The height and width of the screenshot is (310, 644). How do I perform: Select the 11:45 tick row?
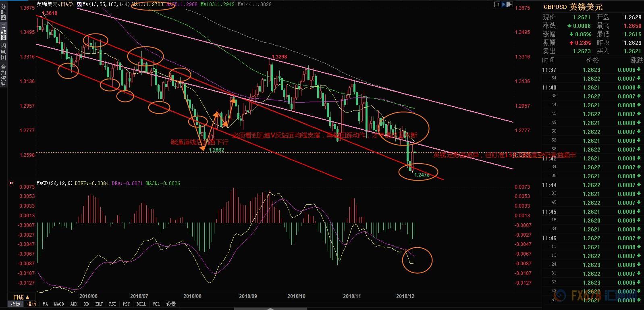(x=592, y=212)
